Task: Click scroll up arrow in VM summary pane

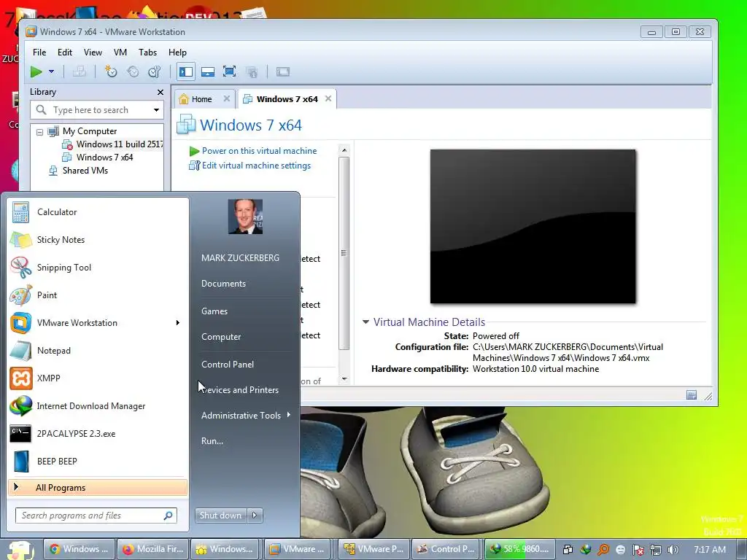Action: tap(344, 150)
